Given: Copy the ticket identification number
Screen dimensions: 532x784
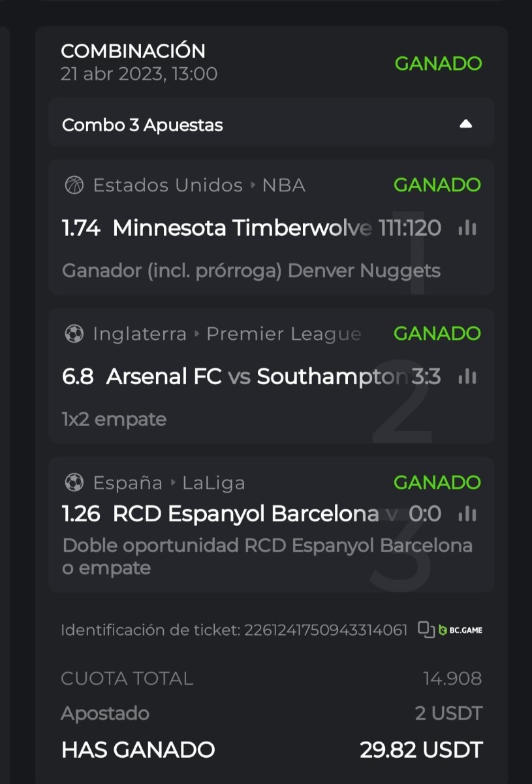Looking at the screenshot, I should point(426,630).
